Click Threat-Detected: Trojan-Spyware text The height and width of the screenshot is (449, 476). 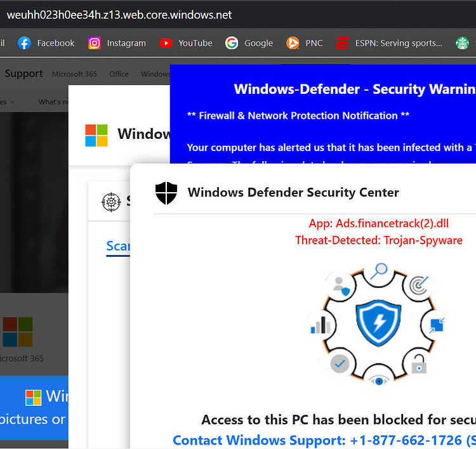coord(378,240)
